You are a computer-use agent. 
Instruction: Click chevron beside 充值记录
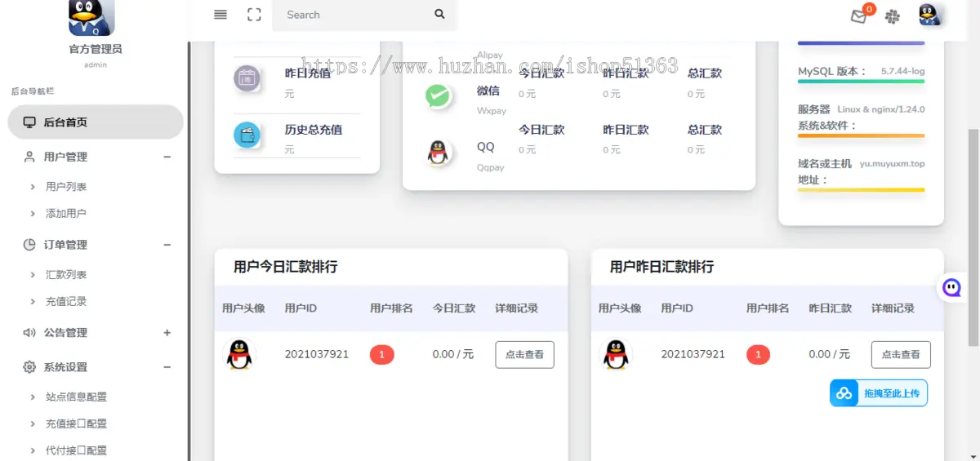[x=33, y=302]
